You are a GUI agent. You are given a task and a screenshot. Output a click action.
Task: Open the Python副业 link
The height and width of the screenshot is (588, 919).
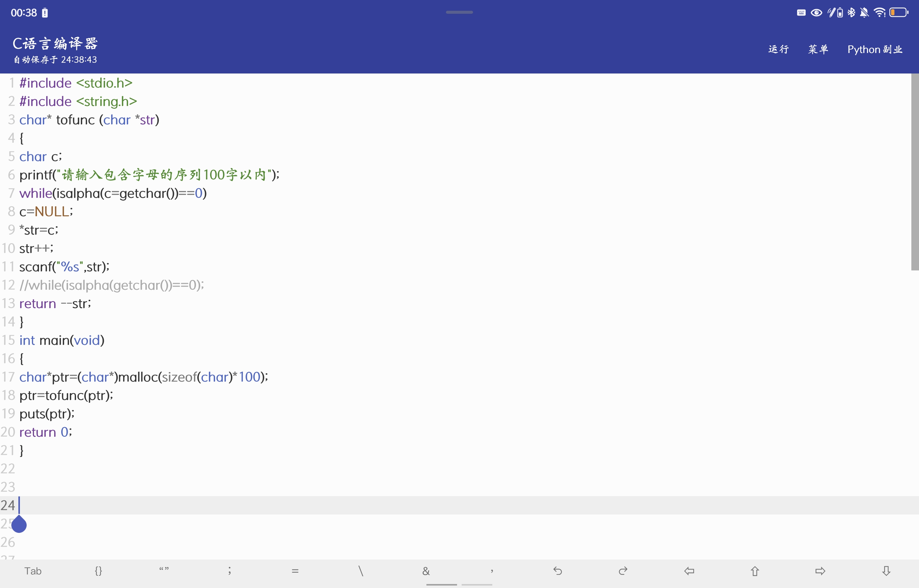coord(875,49)
